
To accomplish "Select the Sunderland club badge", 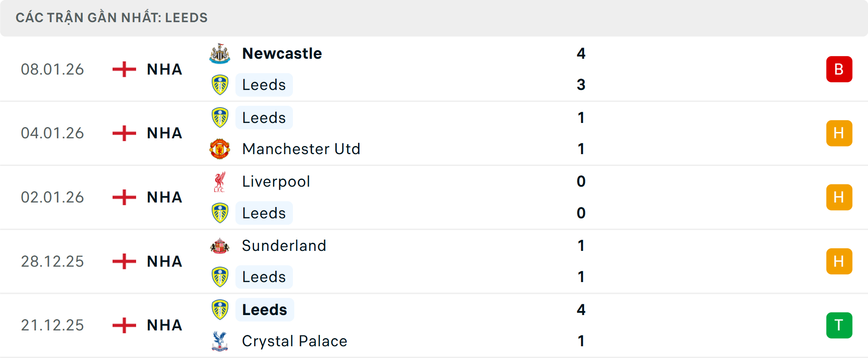I will (220, 245).
